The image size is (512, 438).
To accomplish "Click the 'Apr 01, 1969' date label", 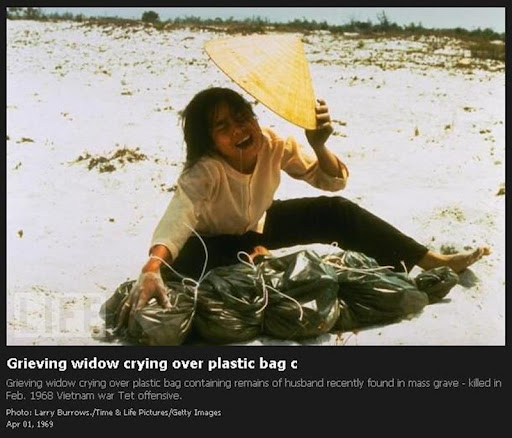I will pos(29,424).
